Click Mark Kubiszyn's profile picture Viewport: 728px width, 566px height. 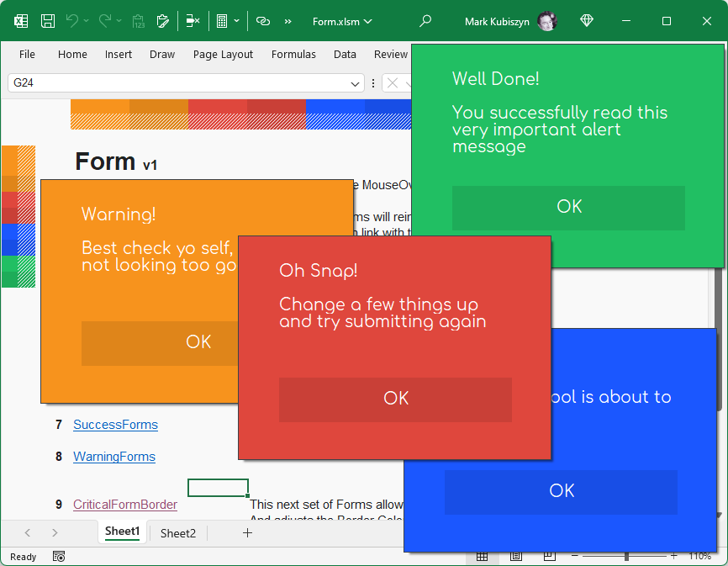(x=546, y=21)
